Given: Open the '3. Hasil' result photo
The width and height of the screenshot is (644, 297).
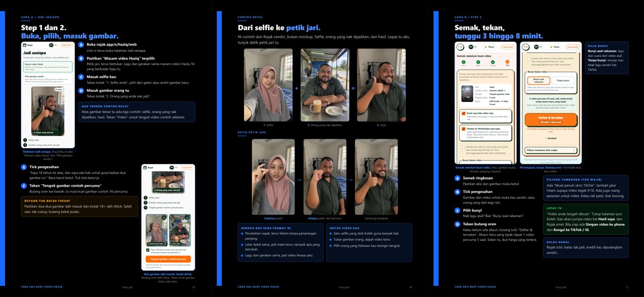Looking at the screenshot, I should (x=382, y=85).
